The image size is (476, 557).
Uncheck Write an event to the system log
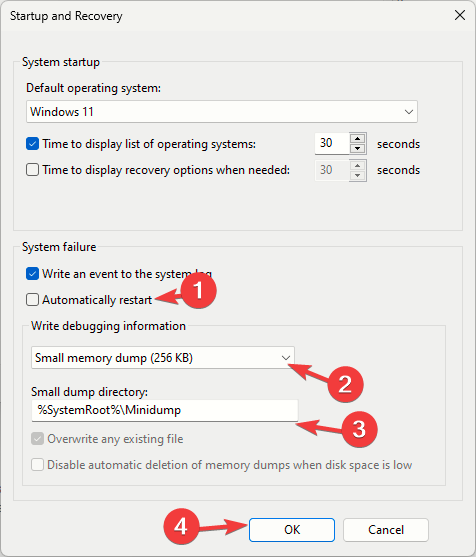click(32, 274)
